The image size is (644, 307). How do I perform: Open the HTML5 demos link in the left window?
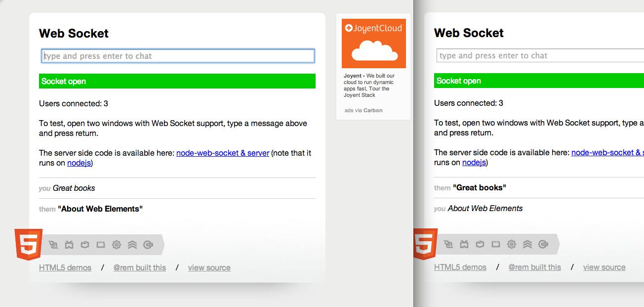tap(65, 267)
